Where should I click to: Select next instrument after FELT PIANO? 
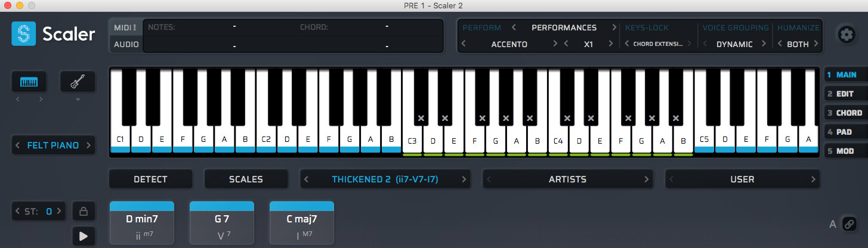[x=88, y=145]
